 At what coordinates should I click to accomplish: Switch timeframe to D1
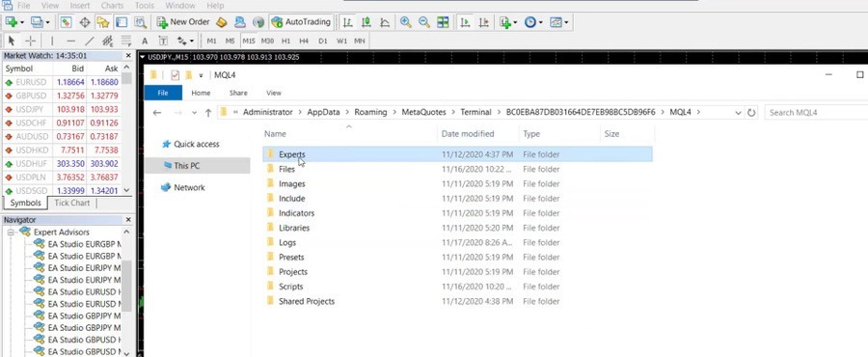323,41
